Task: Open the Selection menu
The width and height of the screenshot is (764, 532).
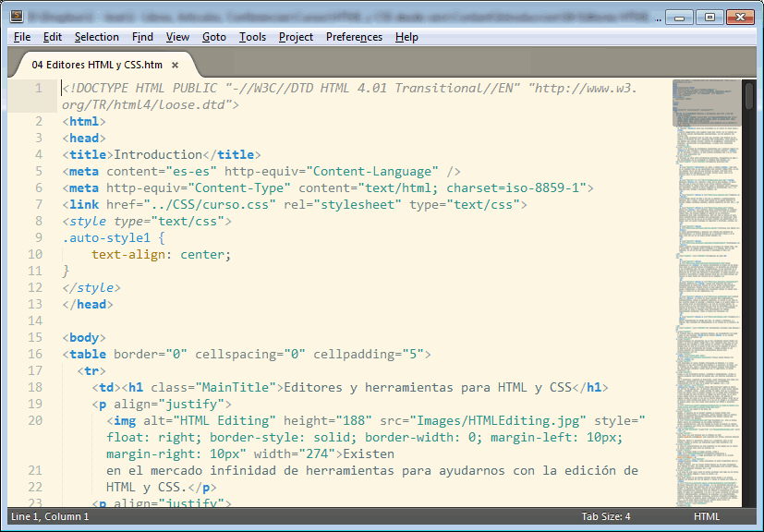Action: tap(96, 37)
